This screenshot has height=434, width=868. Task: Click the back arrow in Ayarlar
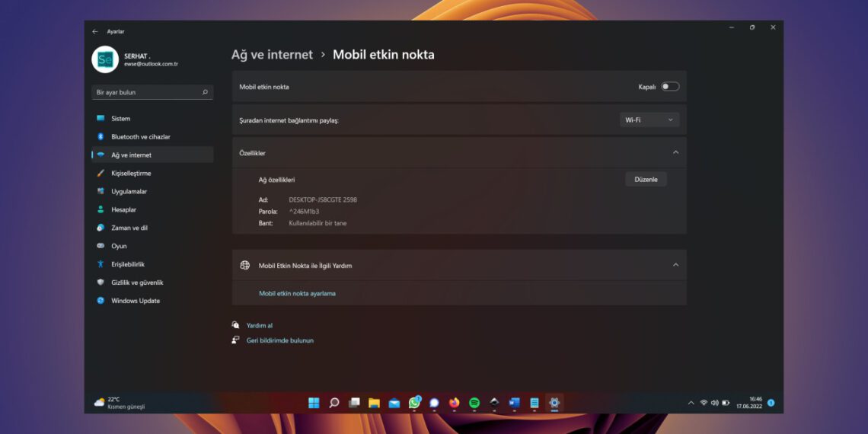95,31
